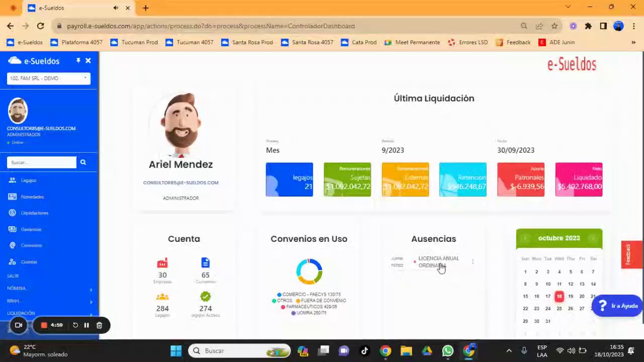The image size is (644, 362).
Task: Delete the screen recording
Action: [99, 325]
